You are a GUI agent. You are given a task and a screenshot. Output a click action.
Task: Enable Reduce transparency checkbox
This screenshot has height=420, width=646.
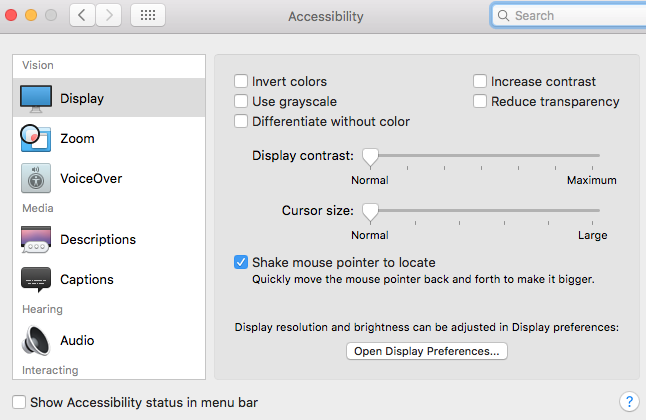pyautogui.click(x=481, y=101)
